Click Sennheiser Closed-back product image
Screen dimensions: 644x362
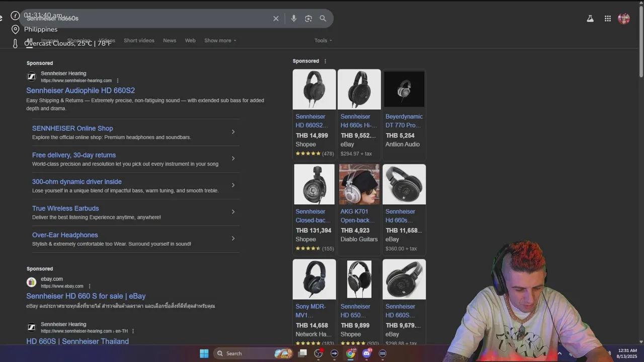[314, 185]
